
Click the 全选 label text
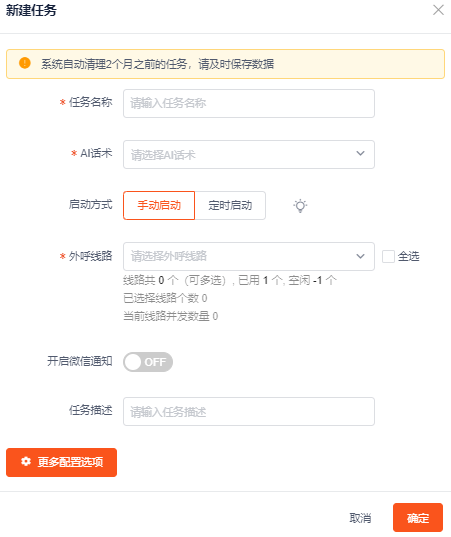[409, 256]
